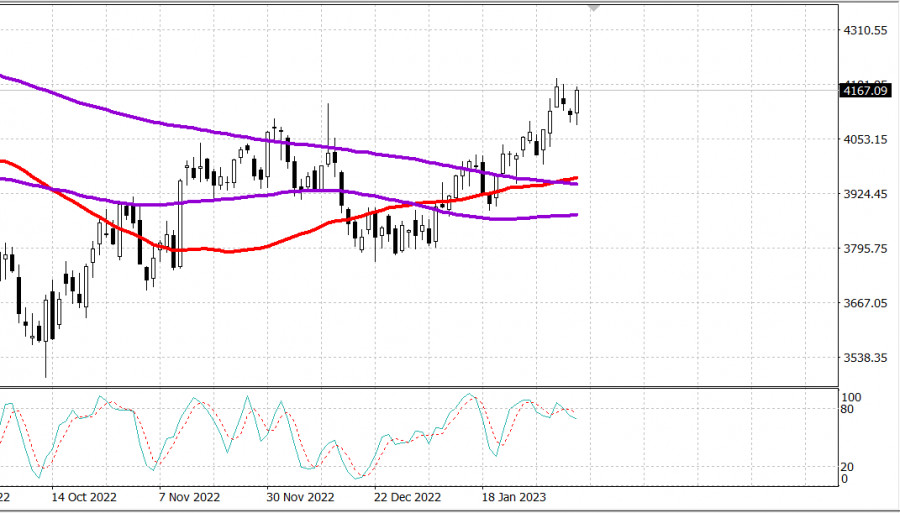
Task: Select the 7 Nov 2022 date label
Action: [190, 497]
